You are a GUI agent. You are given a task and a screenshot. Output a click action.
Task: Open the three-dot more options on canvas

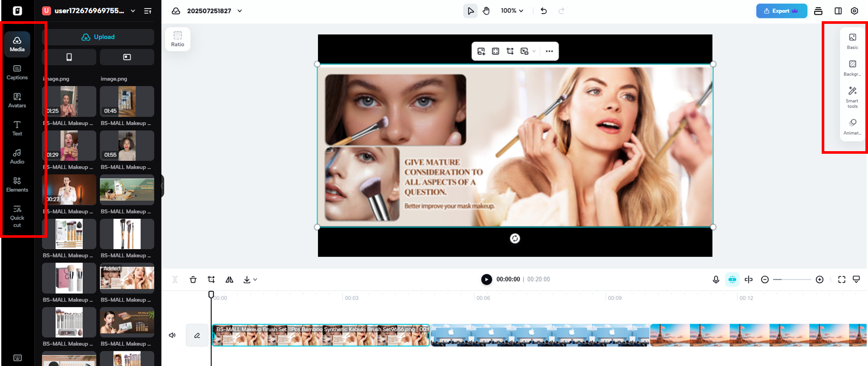click(549, 51)
